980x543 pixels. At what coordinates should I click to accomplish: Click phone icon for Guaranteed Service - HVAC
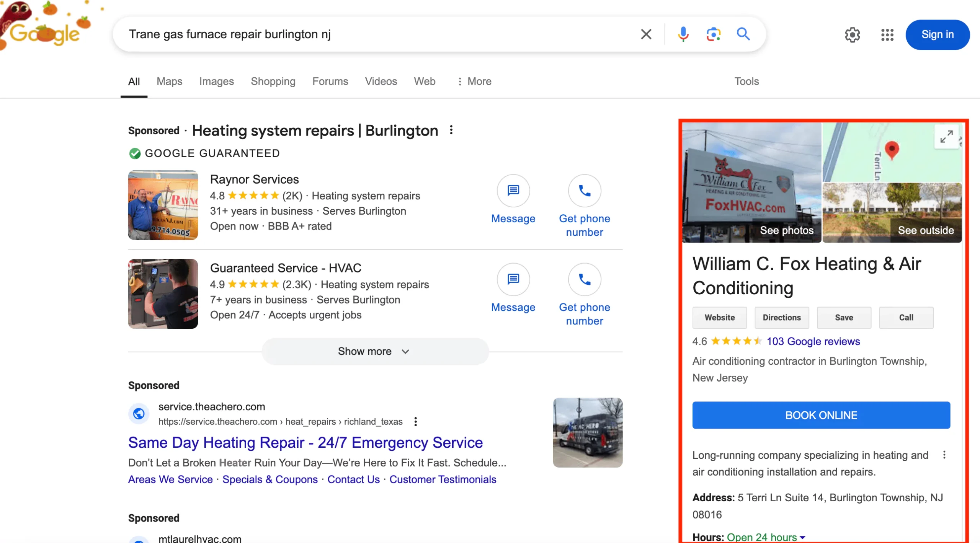click(x=584, y=279)
